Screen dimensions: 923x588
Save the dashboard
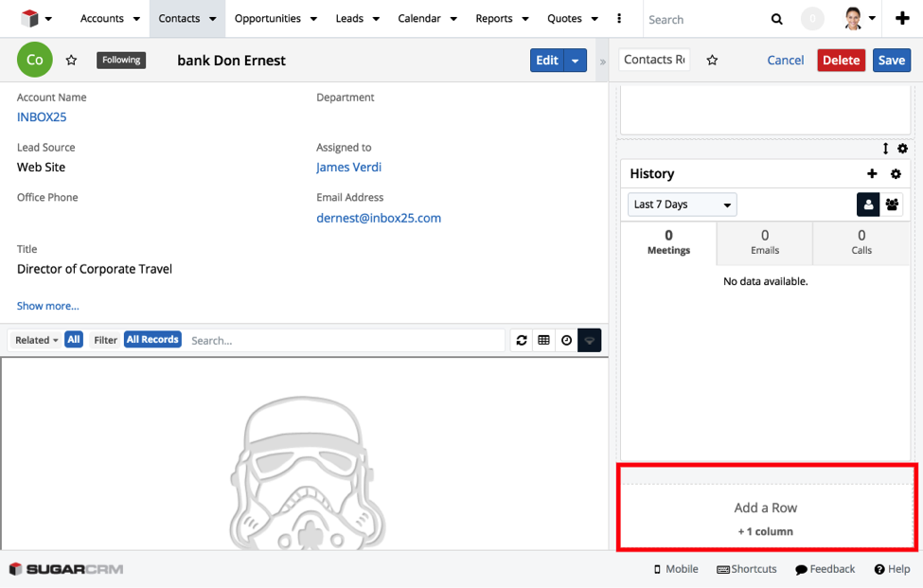(892, 60)
